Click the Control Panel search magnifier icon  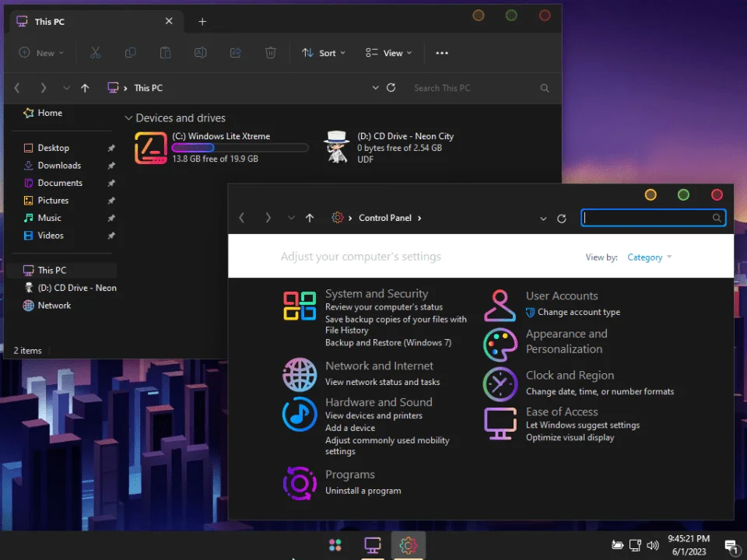click(717, 218)
